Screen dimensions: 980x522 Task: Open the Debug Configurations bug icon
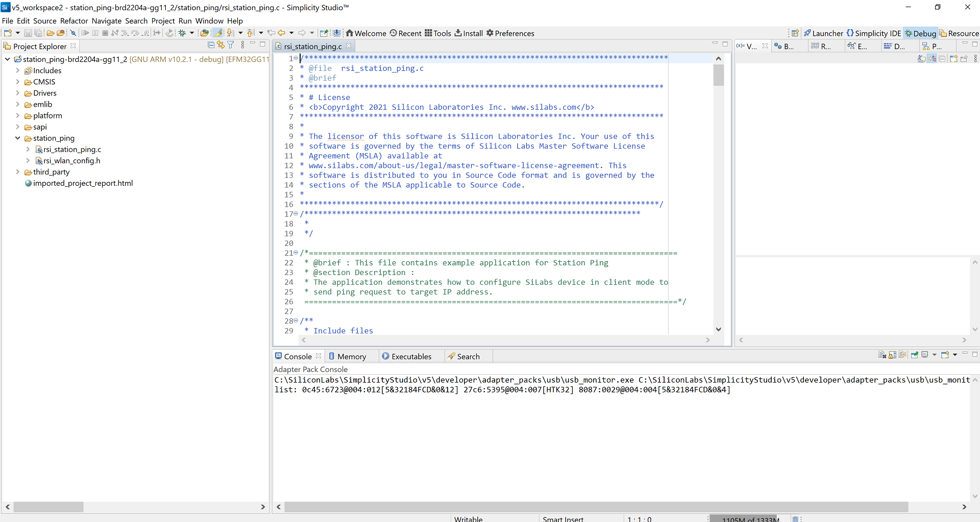coord(183,33)
